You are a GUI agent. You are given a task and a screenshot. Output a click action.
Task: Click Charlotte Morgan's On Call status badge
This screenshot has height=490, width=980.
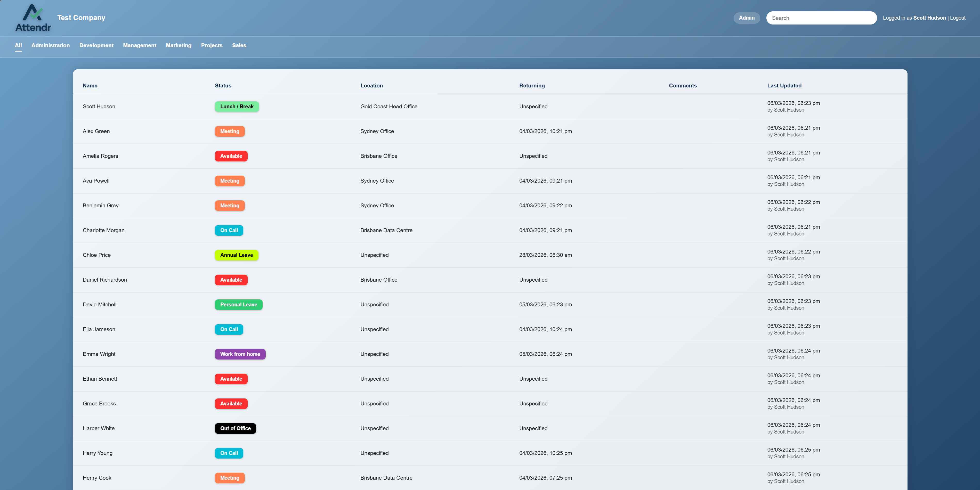pyautogui.click(x=229, y=230)
